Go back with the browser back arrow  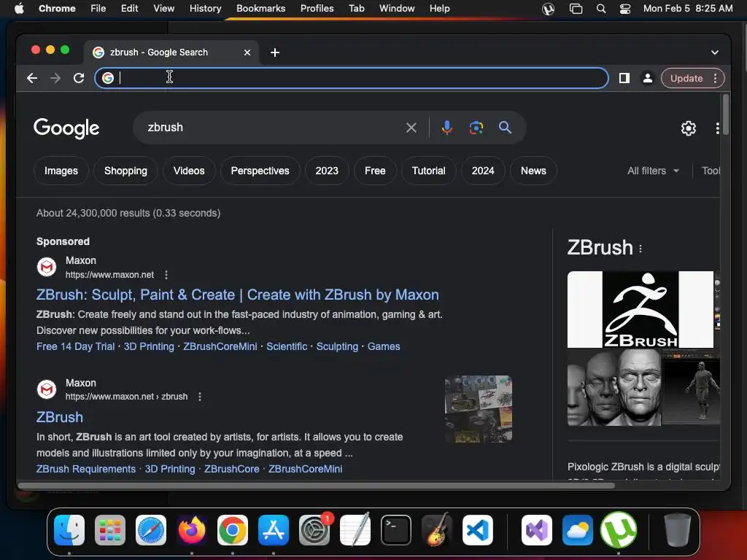click(32, 78)
